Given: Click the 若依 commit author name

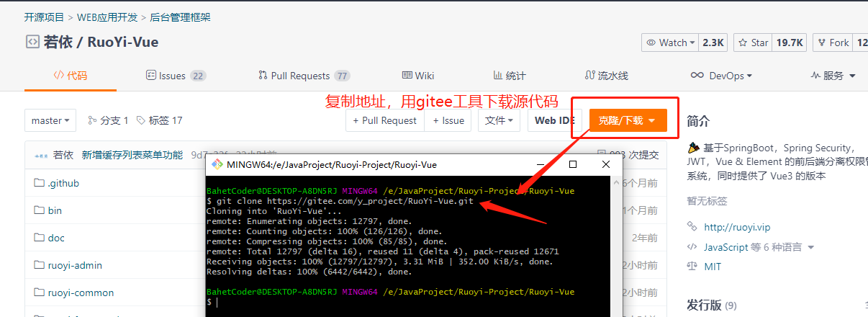Looking at the screenshot, I should click(63, 155).
